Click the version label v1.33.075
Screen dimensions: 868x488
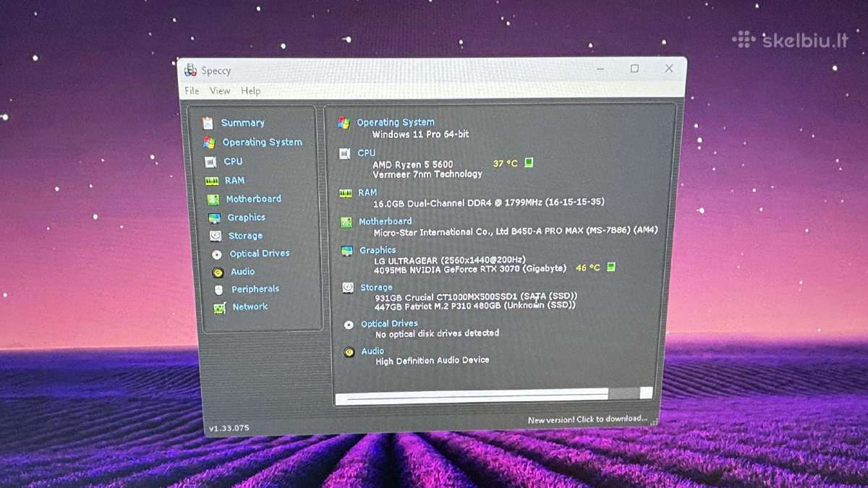point(229,428)
